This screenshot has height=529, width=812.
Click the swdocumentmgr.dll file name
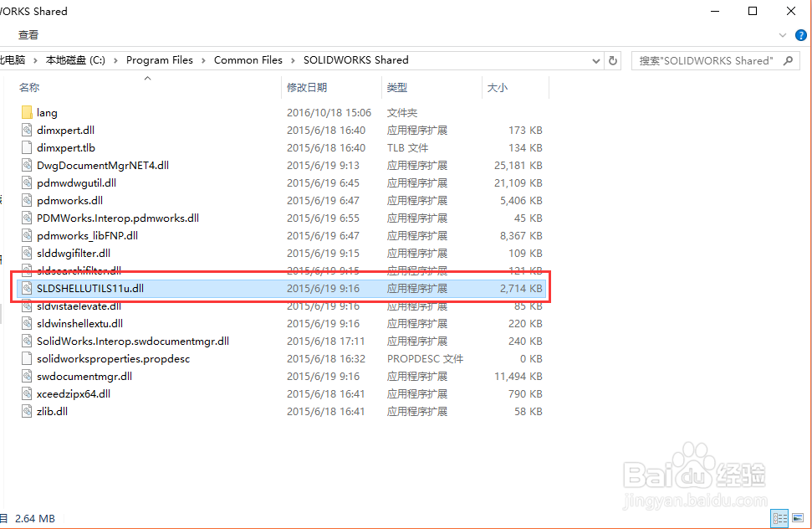(84, 376)
